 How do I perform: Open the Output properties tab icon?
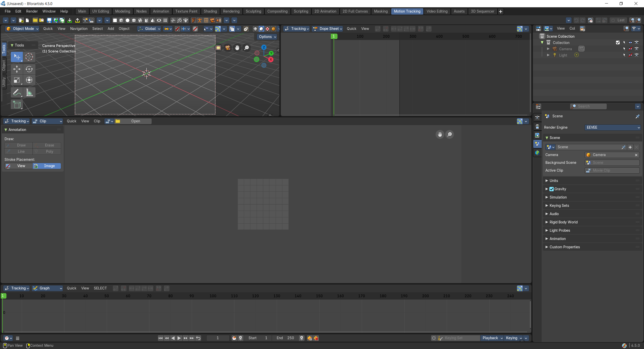click(537, 126)
